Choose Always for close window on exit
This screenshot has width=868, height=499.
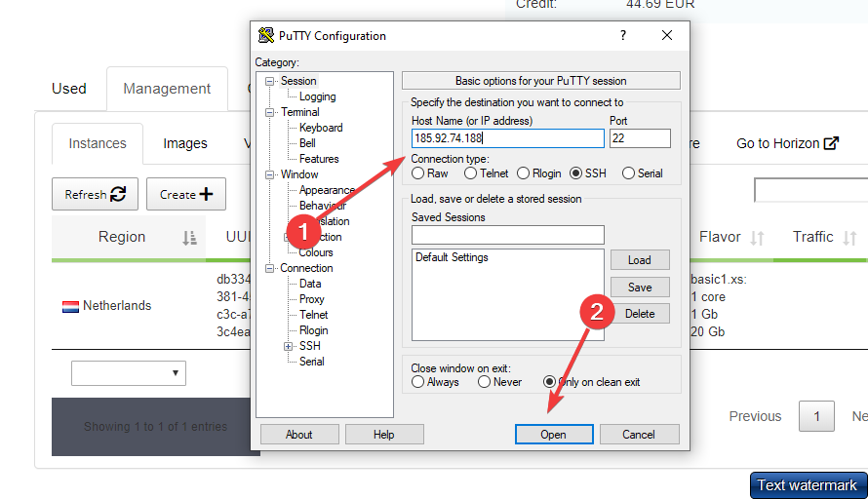click(x=418, y=382)
